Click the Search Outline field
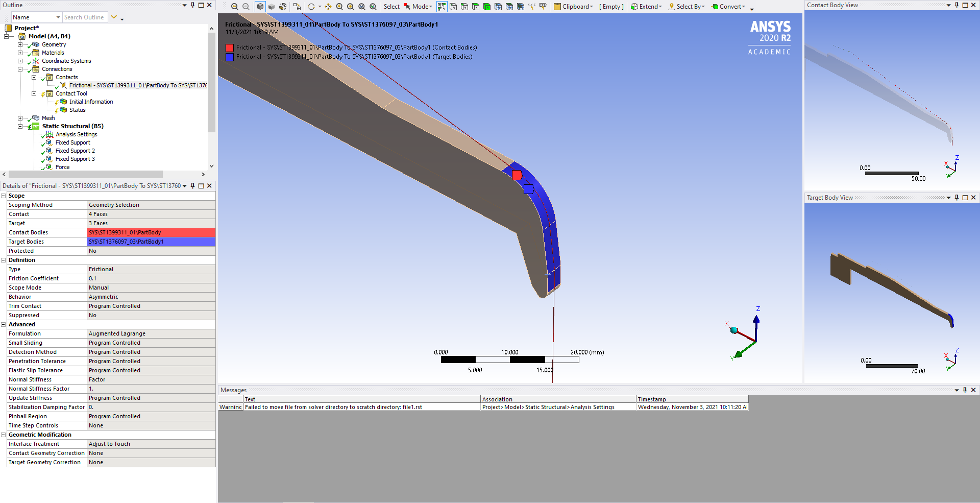Image resolution: width=980 pixels, height=503 pixels. click(x=85, y=17)
